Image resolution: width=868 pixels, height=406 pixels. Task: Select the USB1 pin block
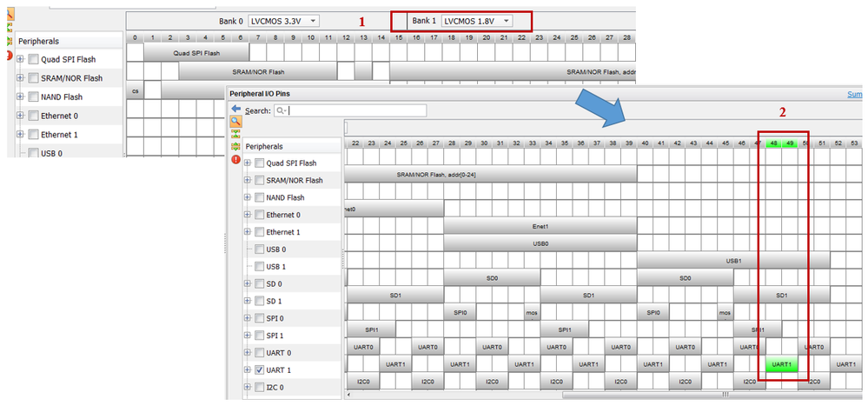[x=733, y=261]
